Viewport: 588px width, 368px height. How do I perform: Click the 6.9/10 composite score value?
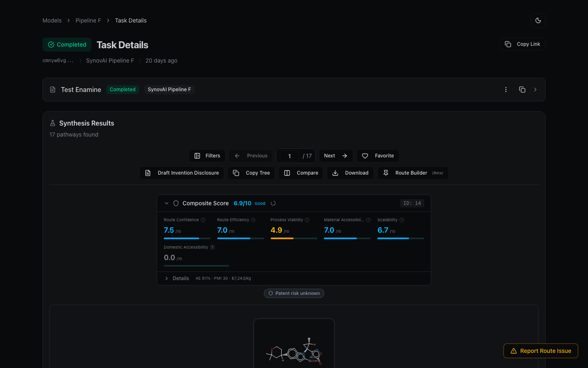coord(243,203)
